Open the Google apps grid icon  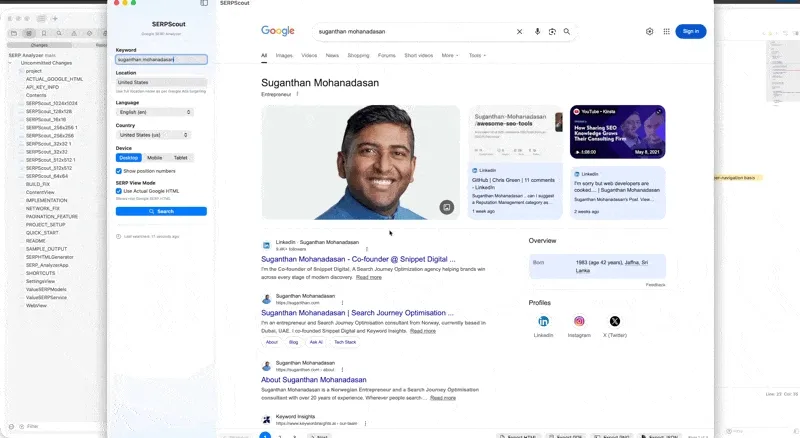(x=666, y=32)
